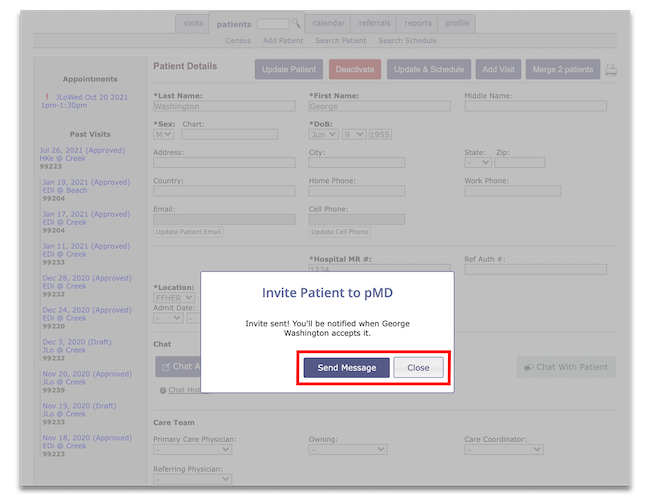Click the printer icon

pyautogui.click(x=611, y=70)
